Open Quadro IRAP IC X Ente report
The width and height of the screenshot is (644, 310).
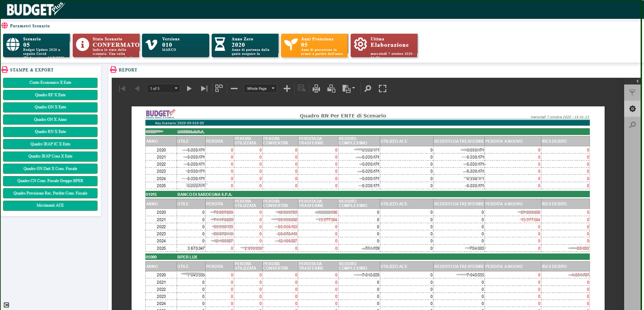(x=50, y=144)
